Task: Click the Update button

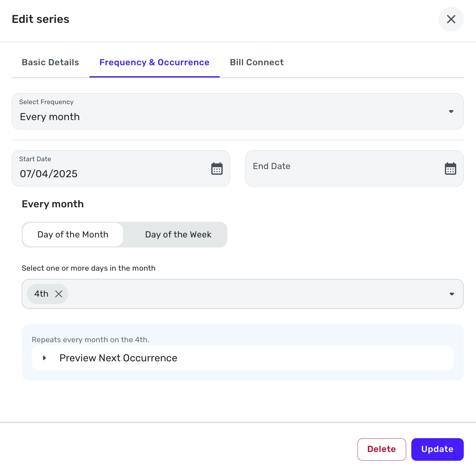Action: tap(437, 449)
